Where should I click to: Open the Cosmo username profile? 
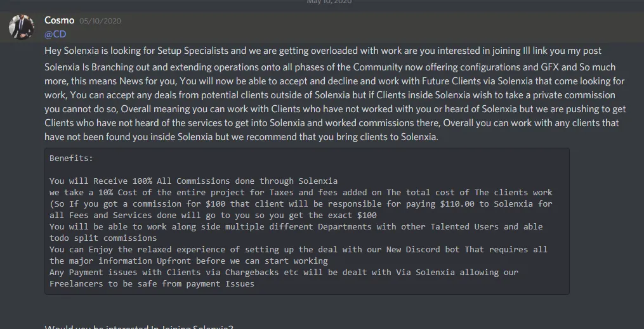59,20
